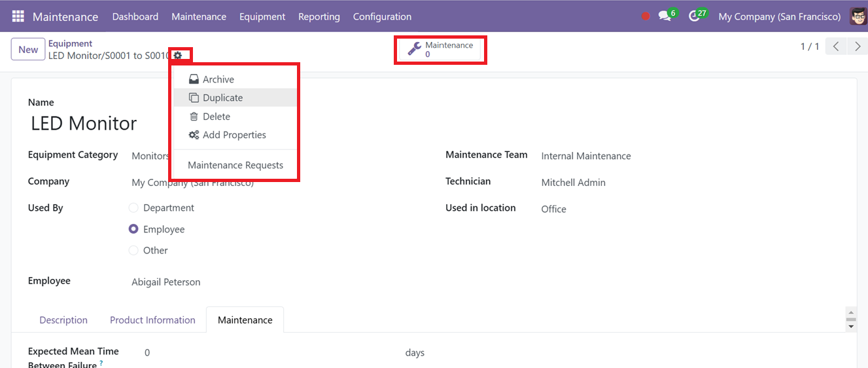Click the Equipment breadcrumb link
The image size is (868, 368).
click(71, 44)
